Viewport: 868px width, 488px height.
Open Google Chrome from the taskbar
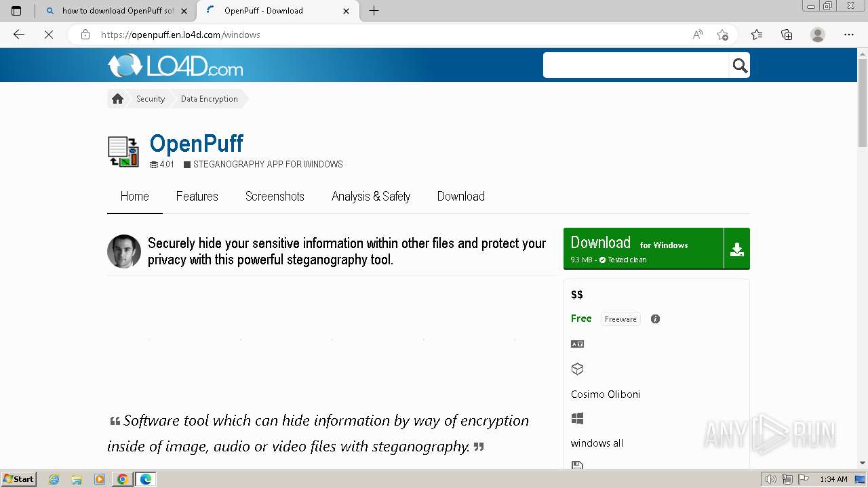(x=122, y=479)
